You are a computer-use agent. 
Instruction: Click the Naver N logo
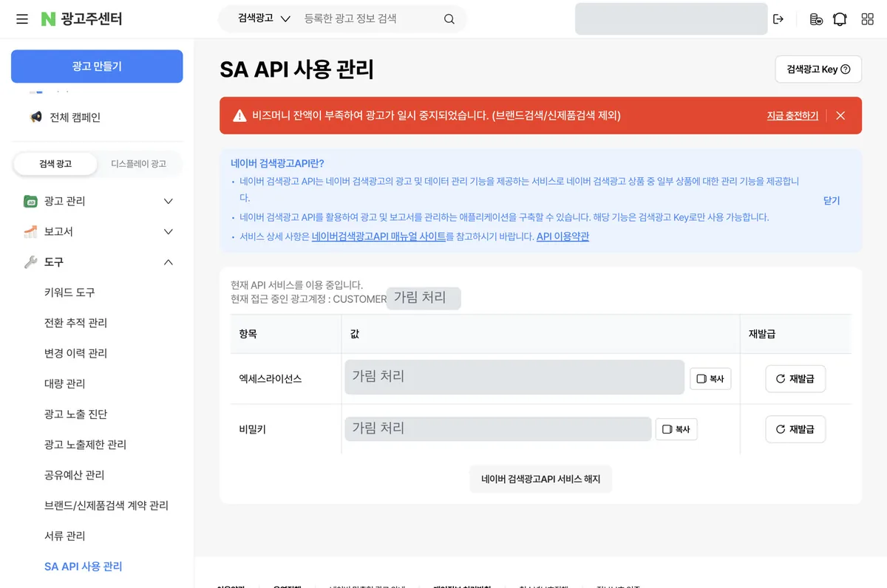coord(49,19)
